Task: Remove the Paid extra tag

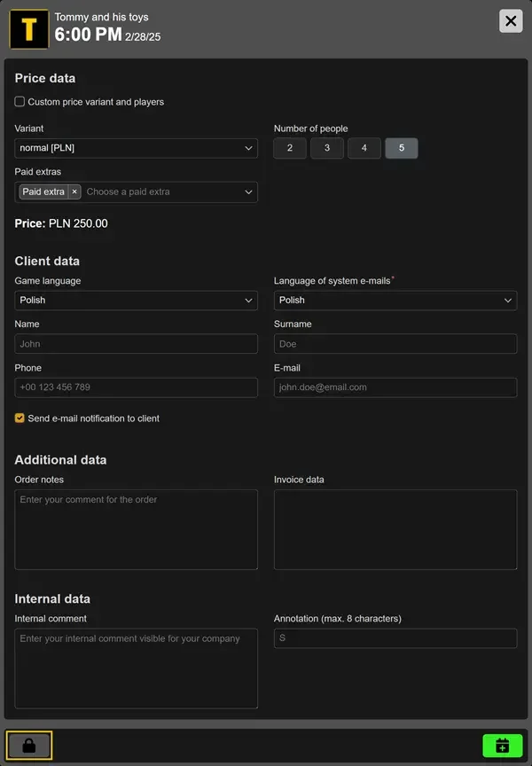Action: tap(74, 191)
